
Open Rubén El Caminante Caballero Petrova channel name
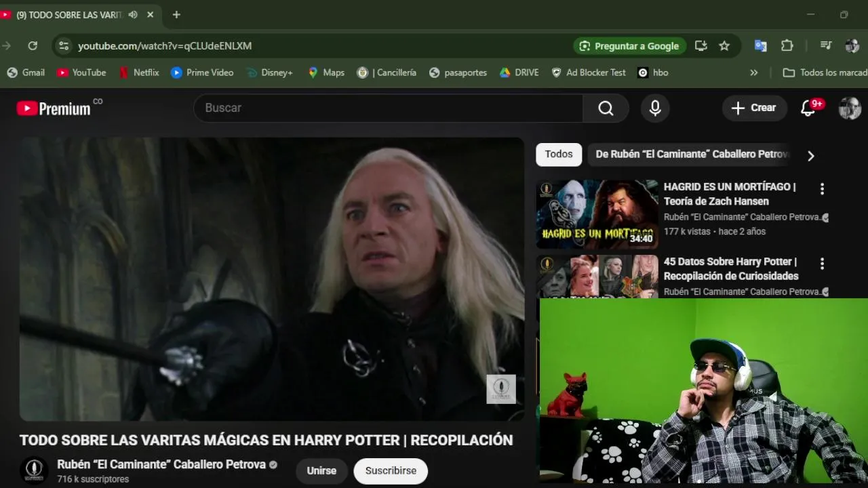161,464
